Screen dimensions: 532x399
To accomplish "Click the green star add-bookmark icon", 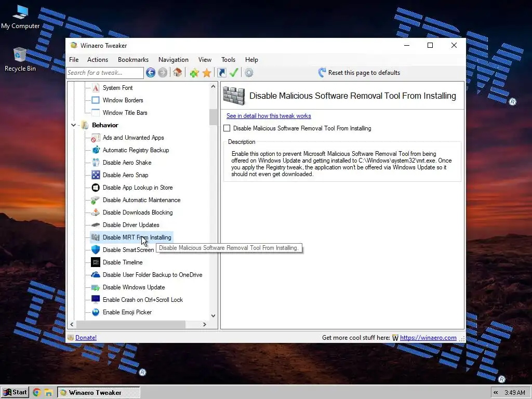I will pyautogui.click(x=194, y=73).
